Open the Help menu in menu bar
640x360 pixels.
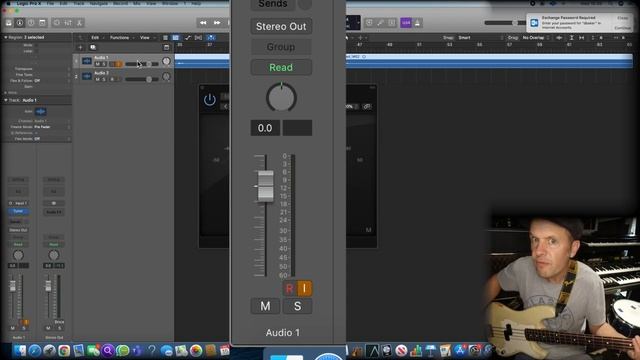pyautogui.click(x=196, y=3)
